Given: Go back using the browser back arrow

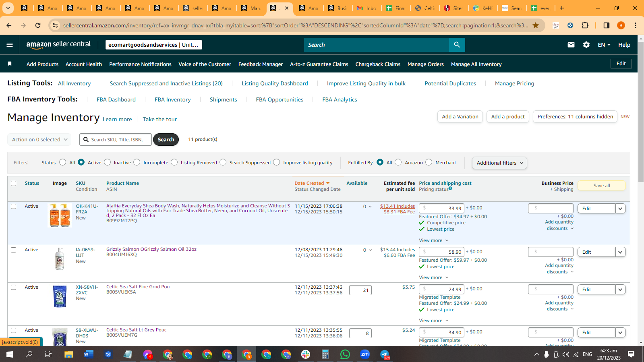Looking at the screenshot, I should [9, 25].
